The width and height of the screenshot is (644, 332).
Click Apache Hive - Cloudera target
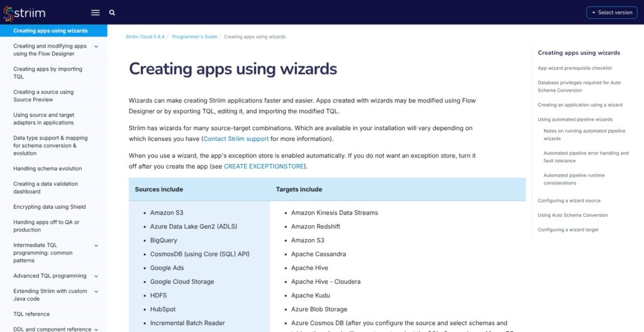(x=326, y=282)
